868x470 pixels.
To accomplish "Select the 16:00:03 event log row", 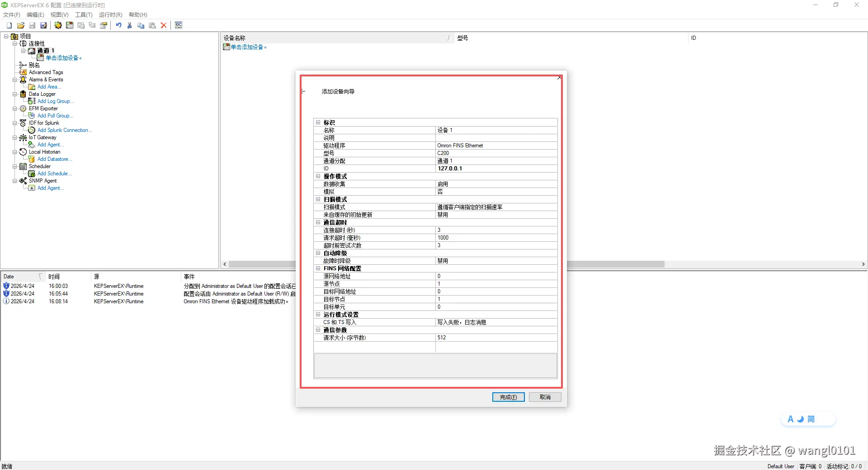I will click(149, 286).
